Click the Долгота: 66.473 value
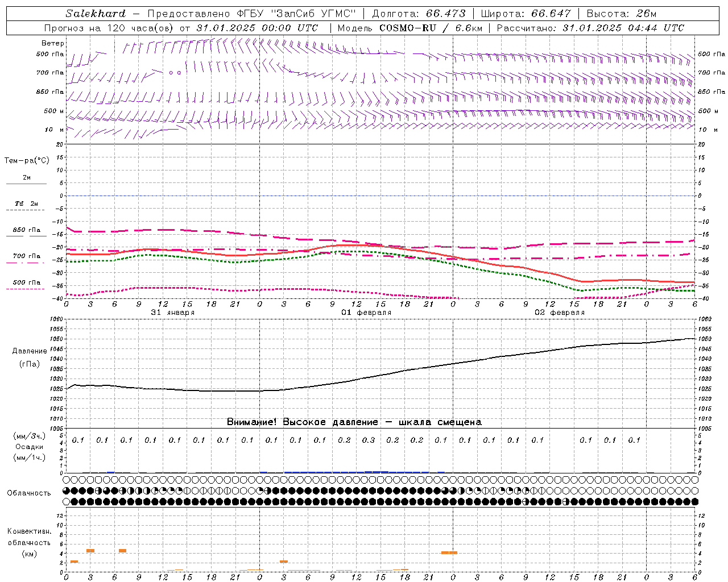 [x=419, y=14]
